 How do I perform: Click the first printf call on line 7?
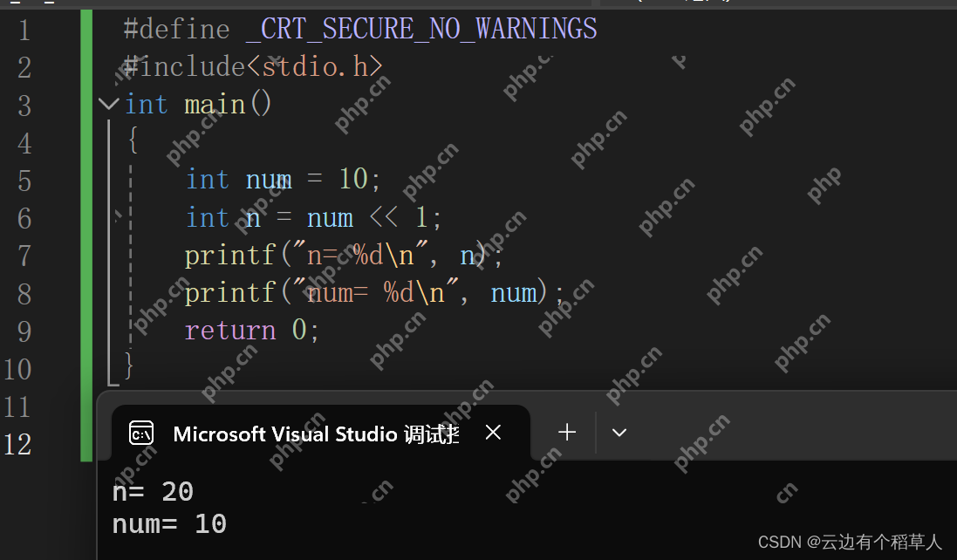pos(230,256)
